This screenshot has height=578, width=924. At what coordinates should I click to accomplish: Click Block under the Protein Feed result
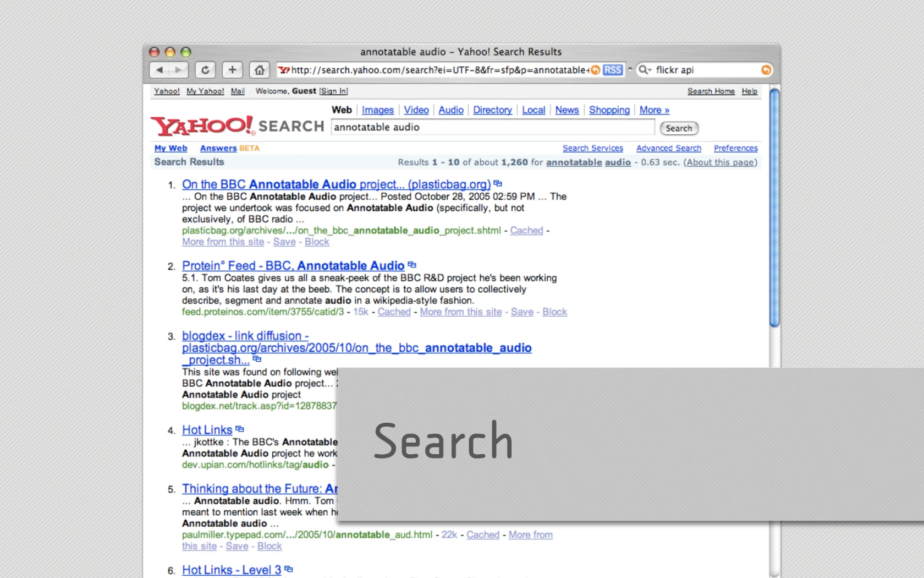click(554, 312)
